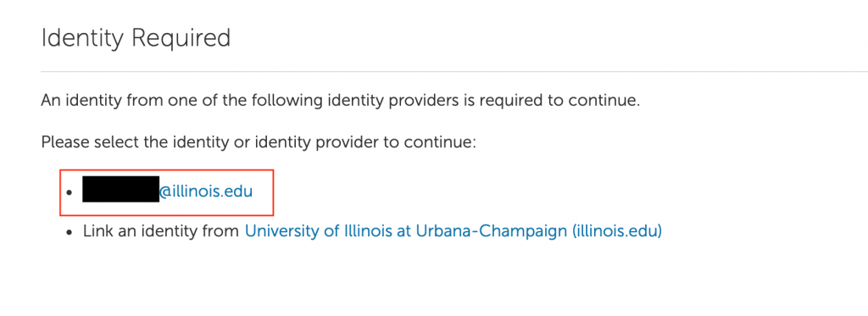Select the redacted @illinois.edu identity link
868x316 pixels.
pyautogui.click(x=167, y=192)
